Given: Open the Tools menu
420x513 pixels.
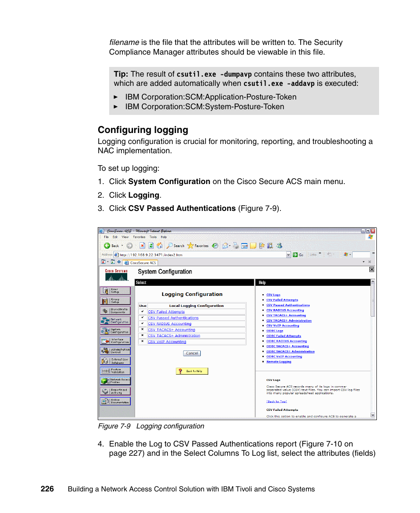Looking at the screenshot, I should pos(153,237).
